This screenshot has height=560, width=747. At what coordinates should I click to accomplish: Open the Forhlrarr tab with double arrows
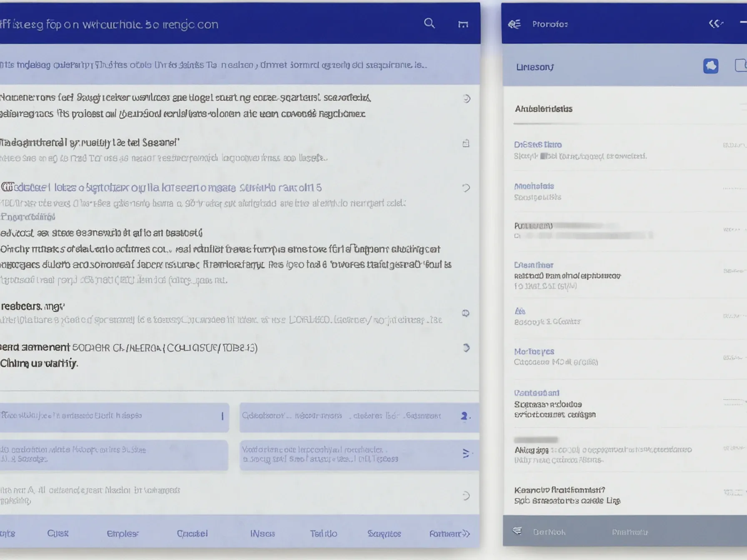pyautogui.click(x=449, y=533)
